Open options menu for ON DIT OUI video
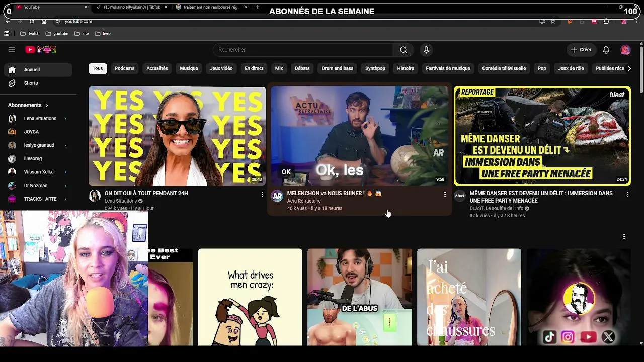 [x=262, y=194]
